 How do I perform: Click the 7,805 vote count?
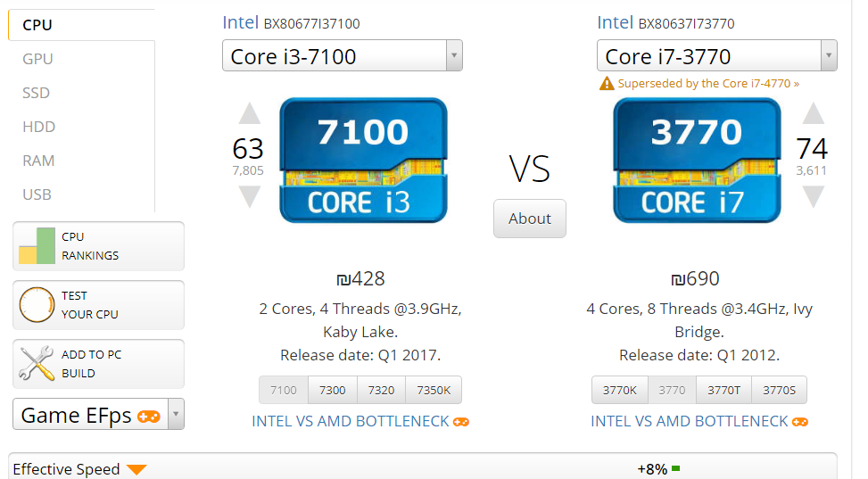(248, 170)
